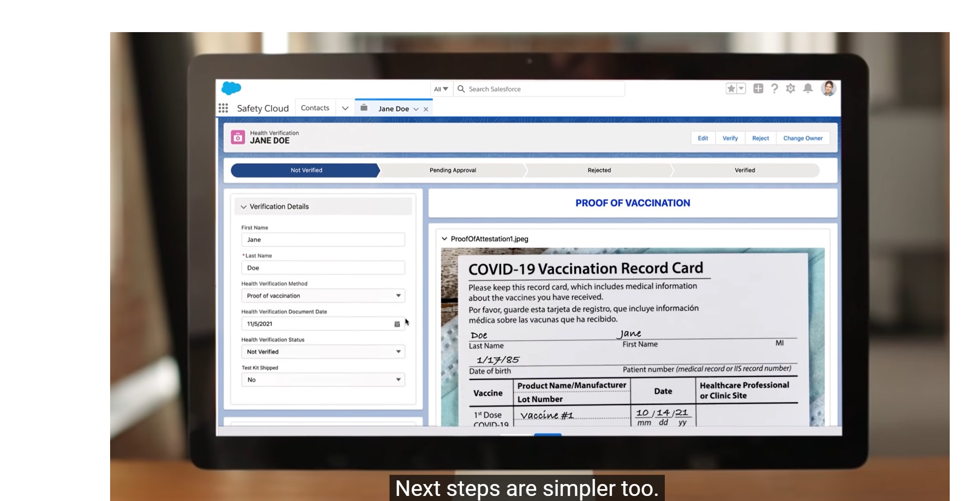Collapse the Verification Details section
Viewport: 980px width, 501px height.
(x=244, y=207)
